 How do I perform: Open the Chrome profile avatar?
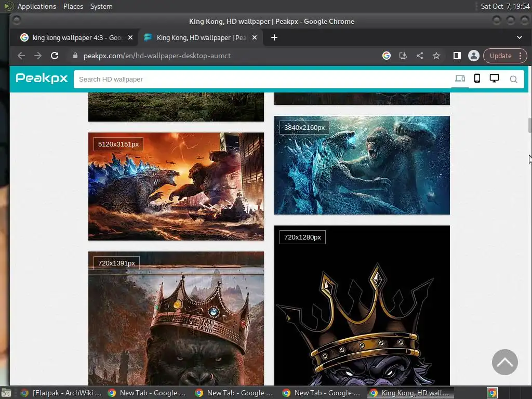point(474,56)
